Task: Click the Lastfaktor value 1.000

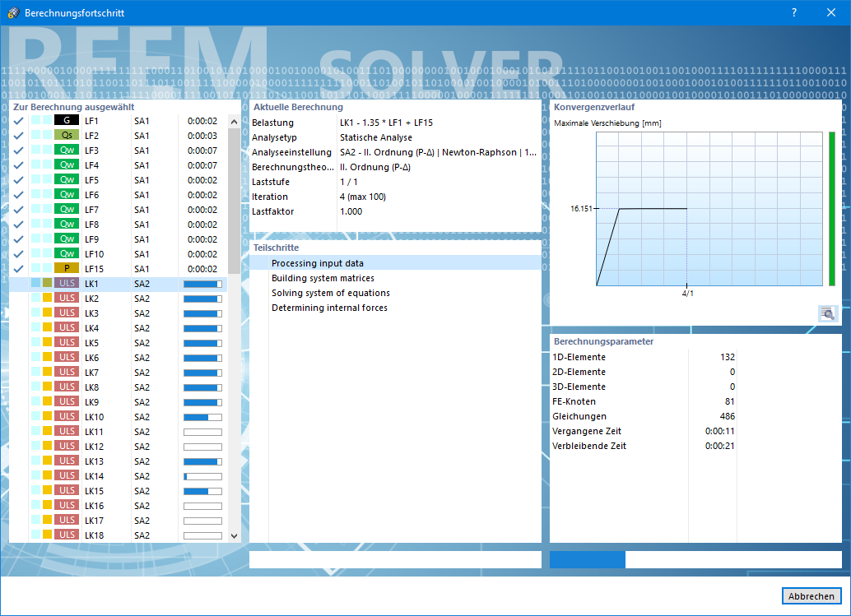Action: pos(351,211)
